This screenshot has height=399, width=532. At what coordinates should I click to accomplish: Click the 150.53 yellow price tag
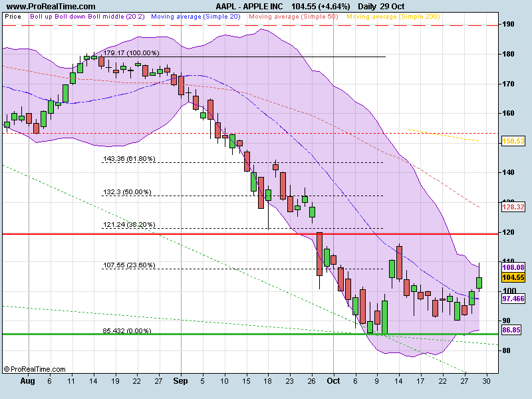pyautogui.click(x=513, y=141)
